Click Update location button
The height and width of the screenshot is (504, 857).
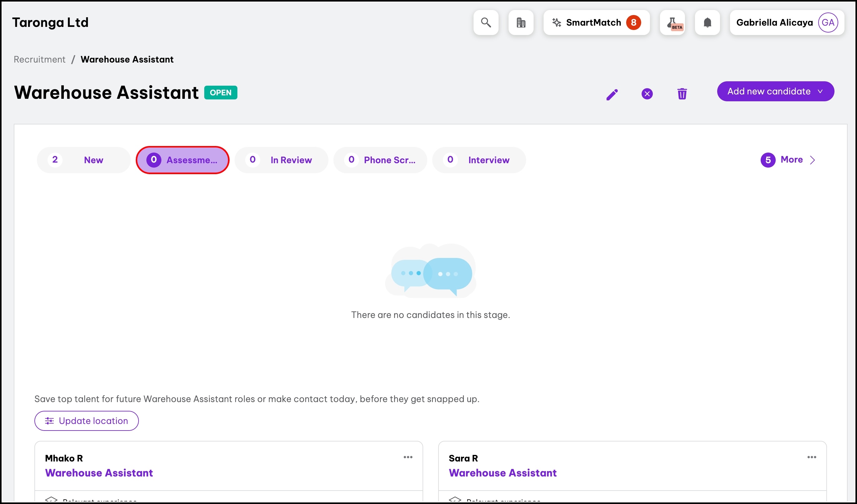coord(86,421)
